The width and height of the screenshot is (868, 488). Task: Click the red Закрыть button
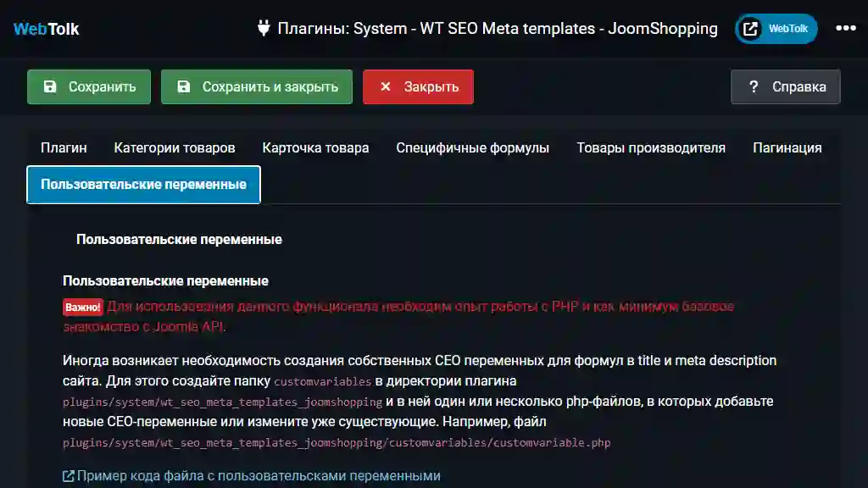tap(419, 87)
